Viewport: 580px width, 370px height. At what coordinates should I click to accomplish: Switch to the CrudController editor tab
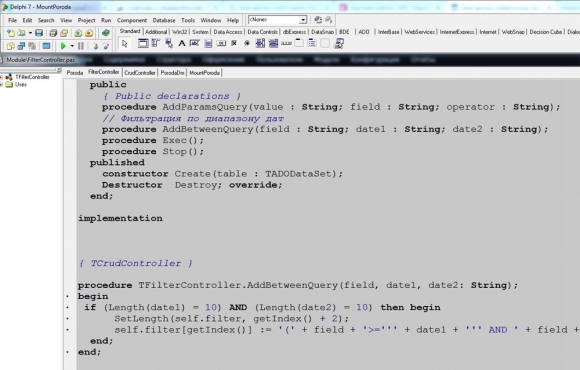pos(140,73)
